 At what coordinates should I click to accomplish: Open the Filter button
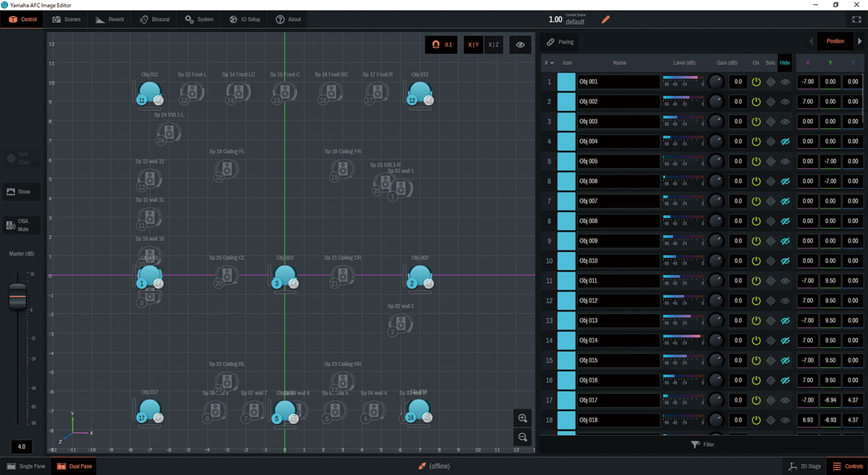pos(703,444)
